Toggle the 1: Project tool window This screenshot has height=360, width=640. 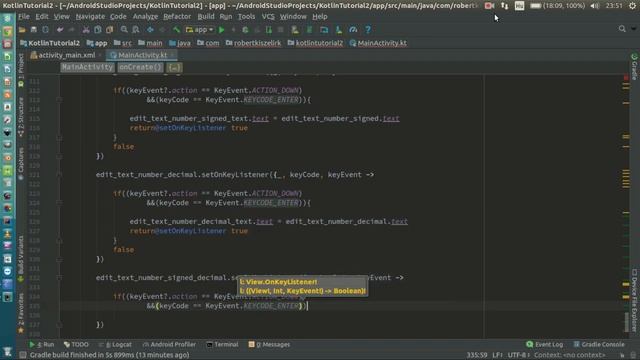tap(21, 69)
